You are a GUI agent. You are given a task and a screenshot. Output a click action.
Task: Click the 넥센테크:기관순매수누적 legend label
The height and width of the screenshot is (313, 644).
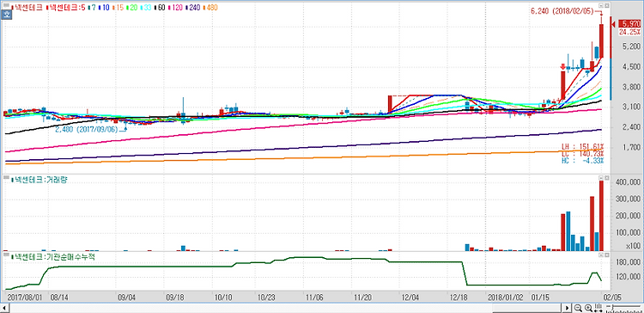click(x=53, y=256)
